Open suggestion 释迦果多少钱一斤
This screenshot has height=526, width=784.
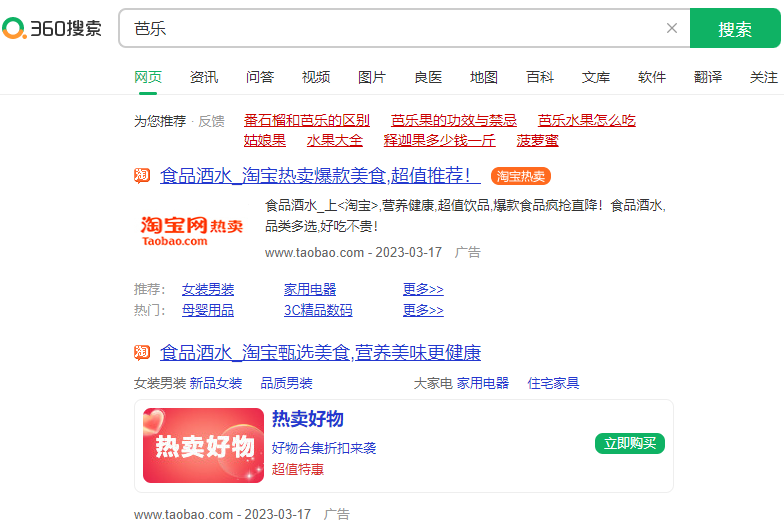point(440,140)
